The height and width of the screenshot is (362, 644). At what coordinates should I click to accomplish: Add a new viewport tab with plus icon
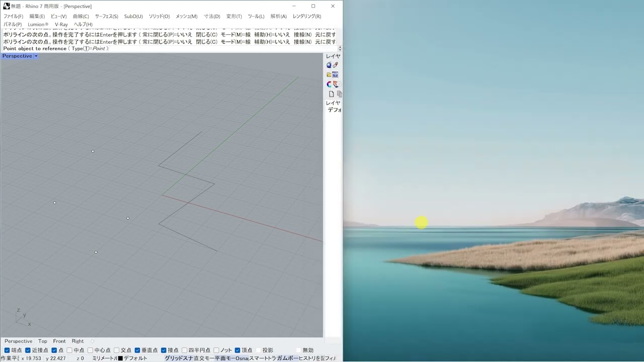(x=92, y=341)
